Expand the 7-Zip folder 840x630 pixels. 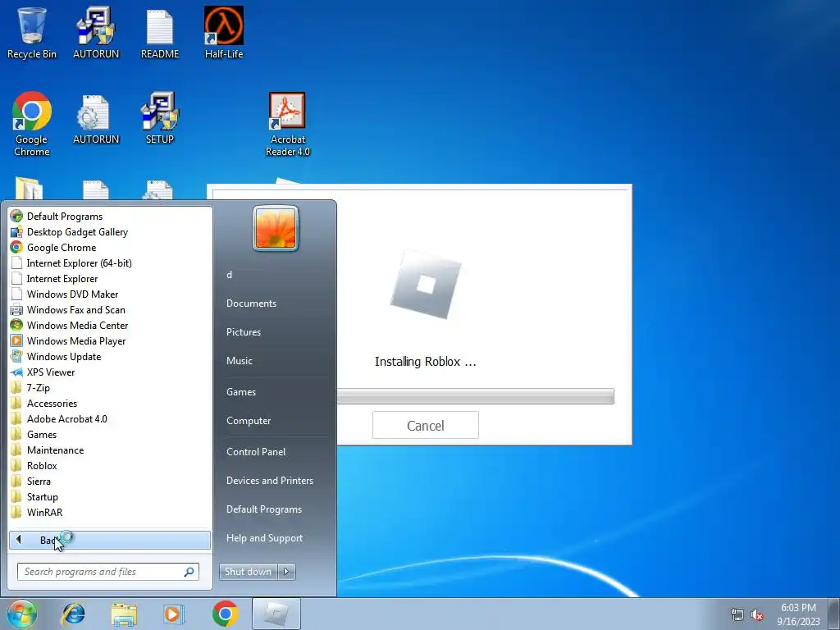[110, 387]
